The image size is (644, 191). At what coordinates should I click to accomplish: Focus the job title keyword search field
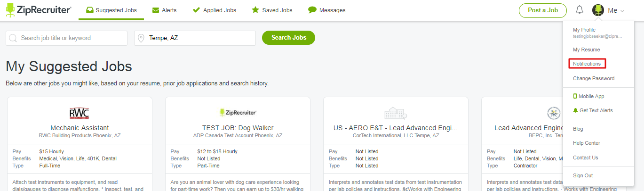coord(66,38)
